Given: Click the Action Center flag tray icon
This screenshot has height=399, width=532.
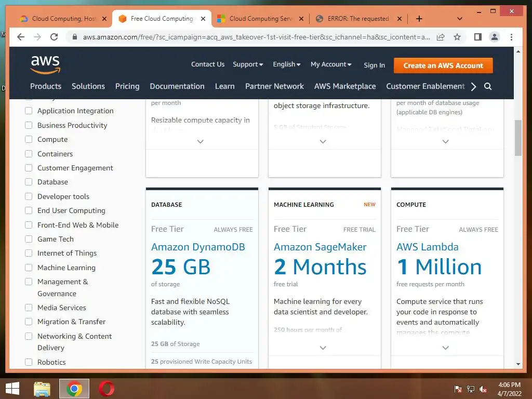Looking at the screenshot, I should tap(458, 389).
